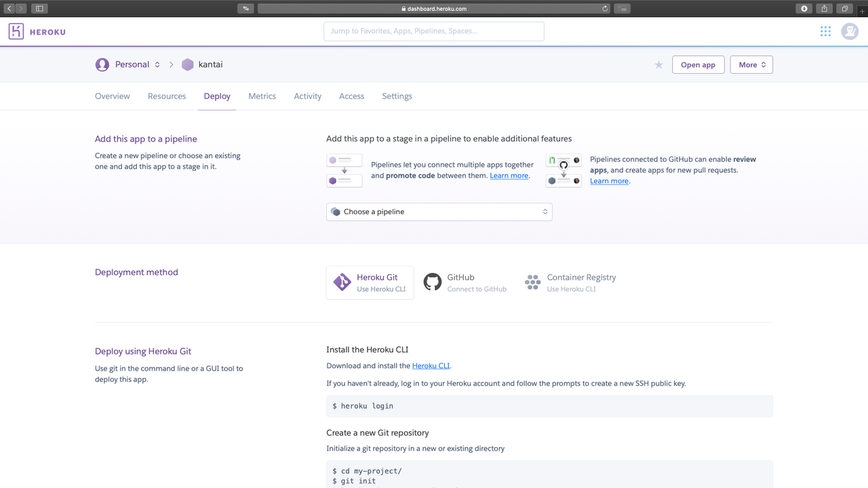Click the kantai app hexagon icon
Screen dimensions: 868x488
tap(188, 65)
